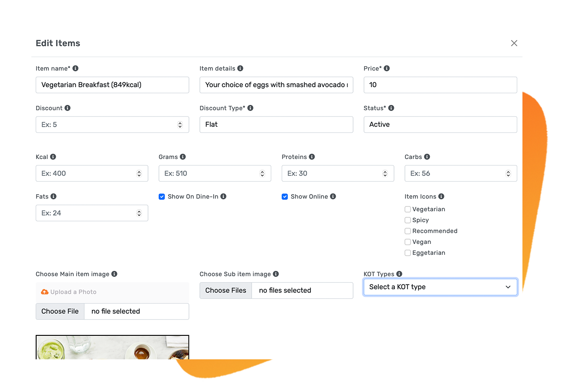The image size is (566, 392).
Task: Click the Item details text field
Action: pos(276,85)
